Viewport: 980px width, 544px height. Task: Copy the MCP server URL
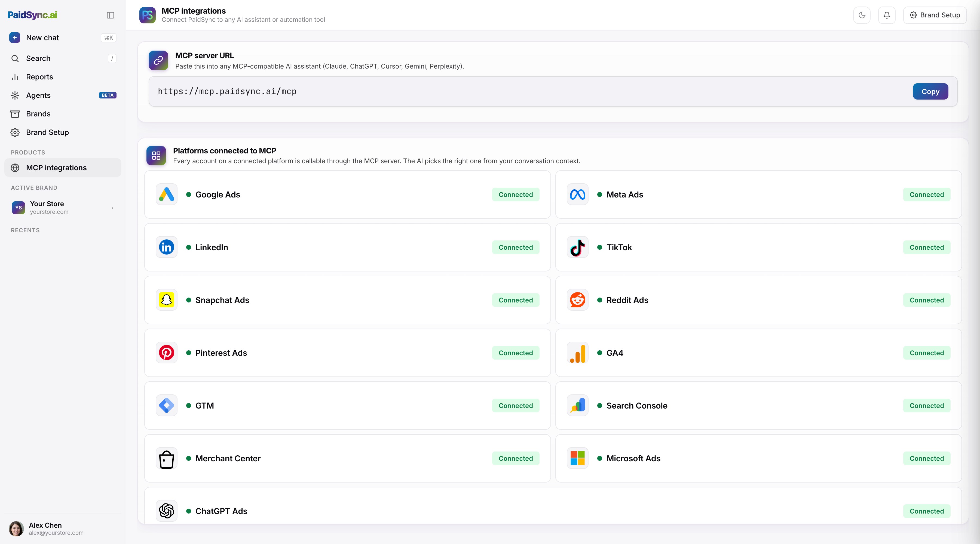pos(930,92)
